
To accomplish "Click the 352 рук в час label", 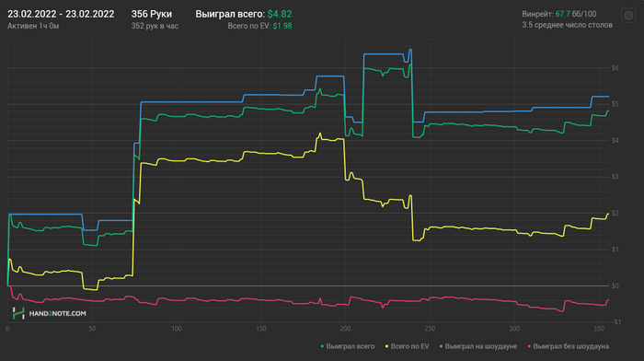I will coord(155,26).
